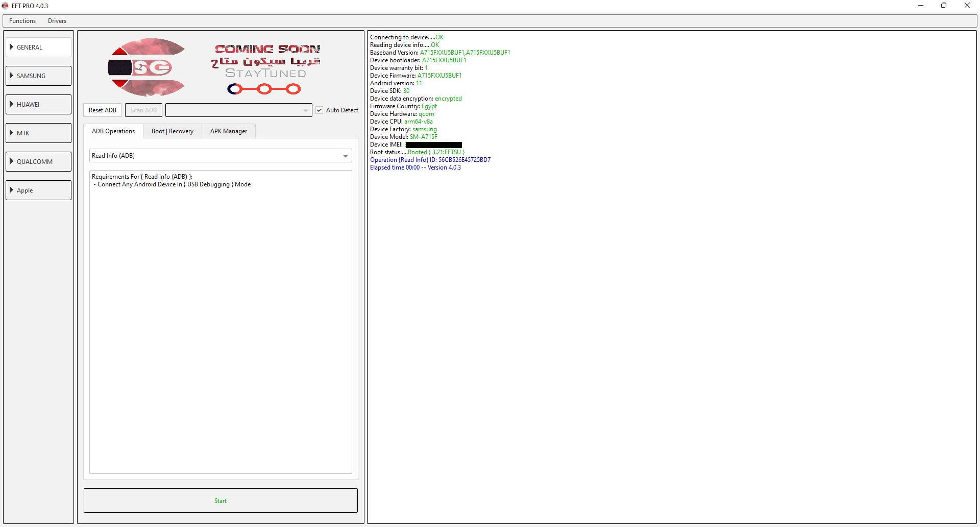The image size is (980, 527).
Task: Click the Device warranty bit line
Action: [399, 68]
